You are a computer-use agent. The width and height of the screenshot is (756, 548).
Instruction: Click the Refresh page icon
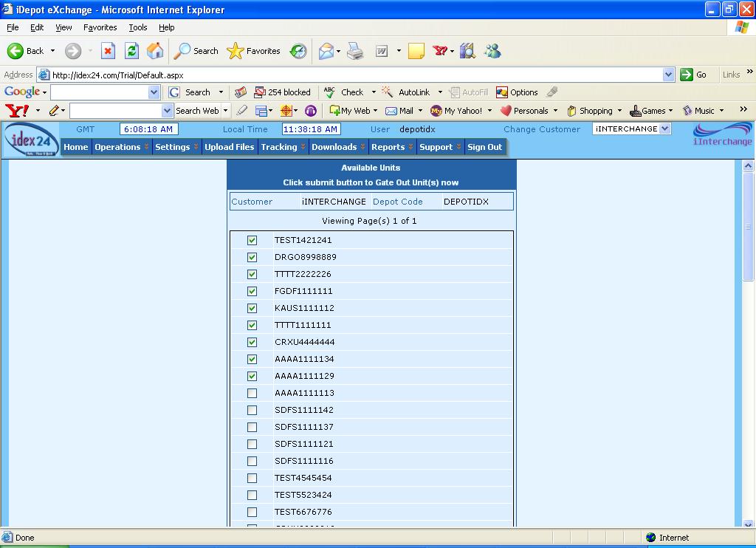[131, 51]
